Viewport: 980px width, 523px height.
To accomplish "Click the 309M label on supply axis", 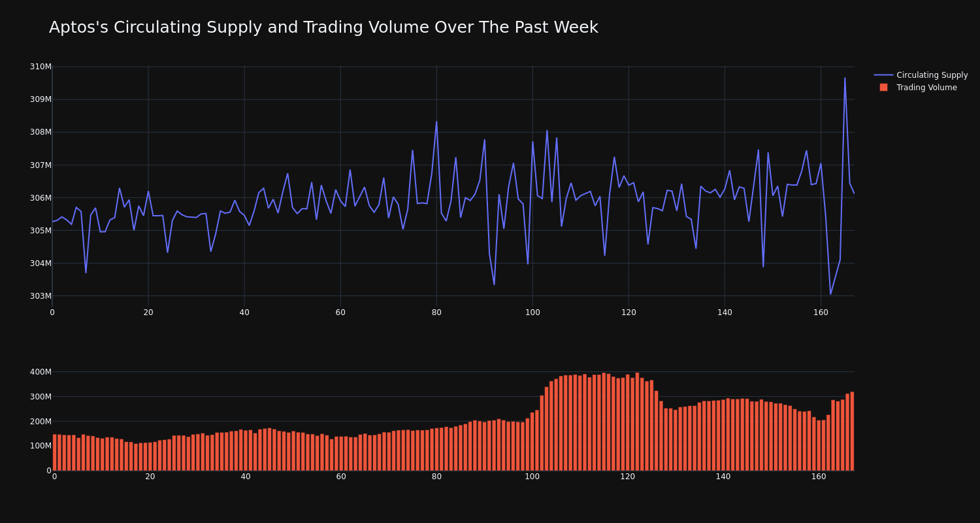I will pyautogui.click(x=41, y=99).
